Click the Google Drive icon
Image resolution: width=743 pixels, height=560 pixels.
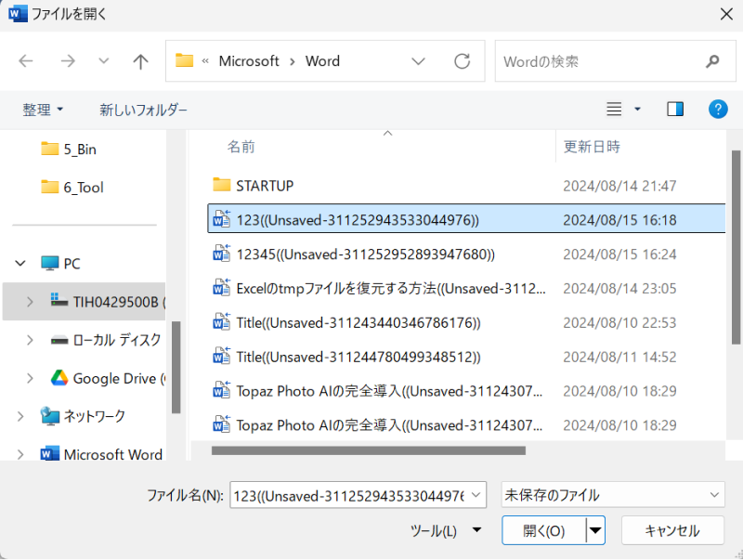pyautogui.click(x=59, y=378)
